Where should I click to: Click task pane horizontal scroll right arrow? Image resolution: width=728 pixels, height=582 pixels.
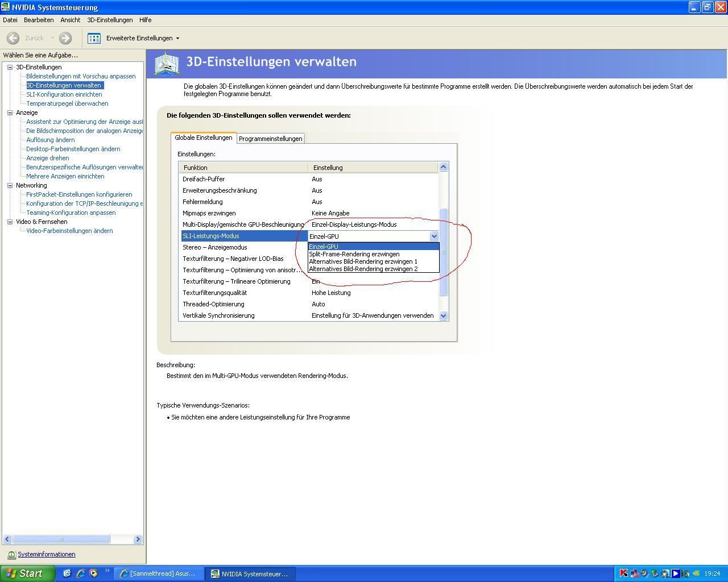click(x=138, y=539)
